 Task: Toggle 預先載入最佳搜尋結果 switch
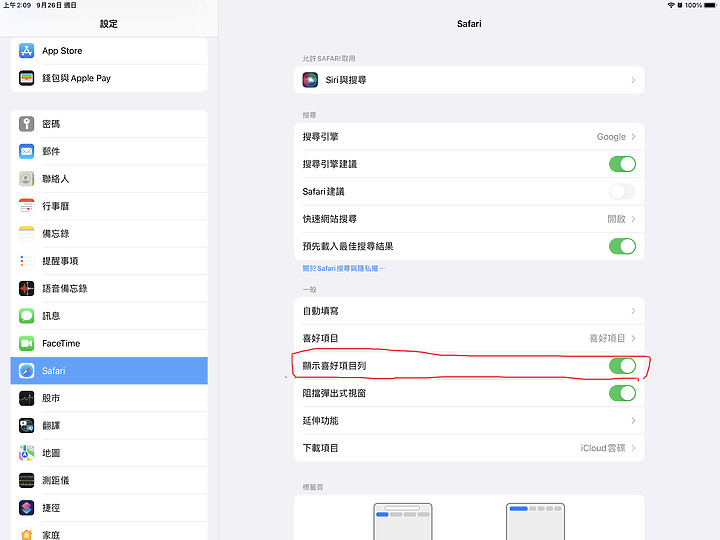pyautogui.click(x=622, y=246)
